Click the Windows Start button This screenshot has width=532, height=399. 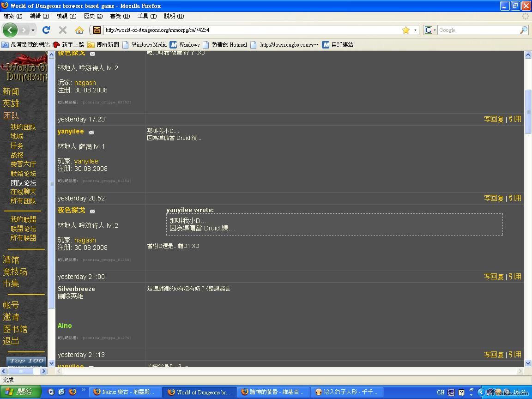pyautogui.click(x=21, y=392)
